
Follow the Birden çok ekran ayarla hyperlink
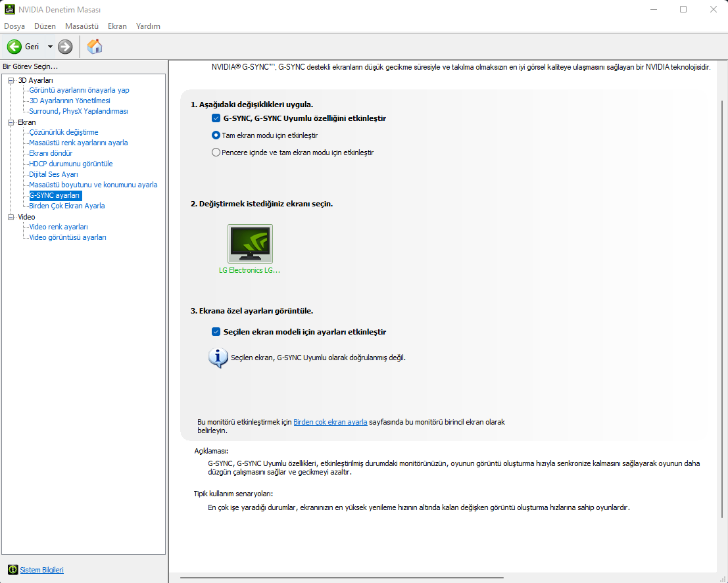point(330,422)
